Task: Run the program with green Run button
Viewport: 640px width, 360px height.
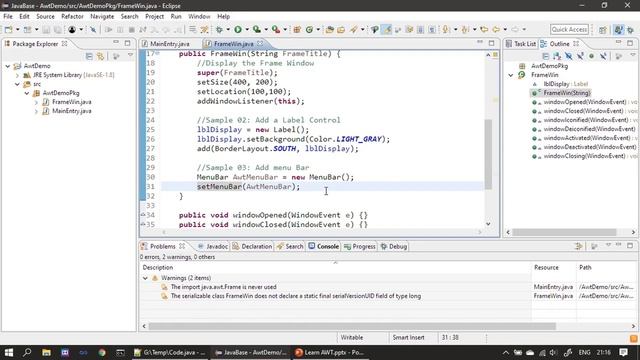Action: [x=238, y=29]
